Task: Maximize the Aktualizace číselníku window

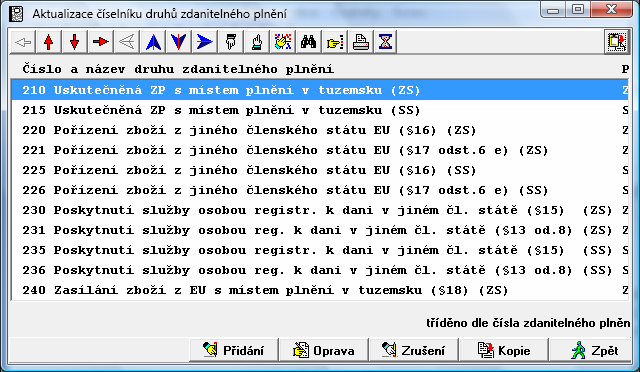Action: coord(578,10)
